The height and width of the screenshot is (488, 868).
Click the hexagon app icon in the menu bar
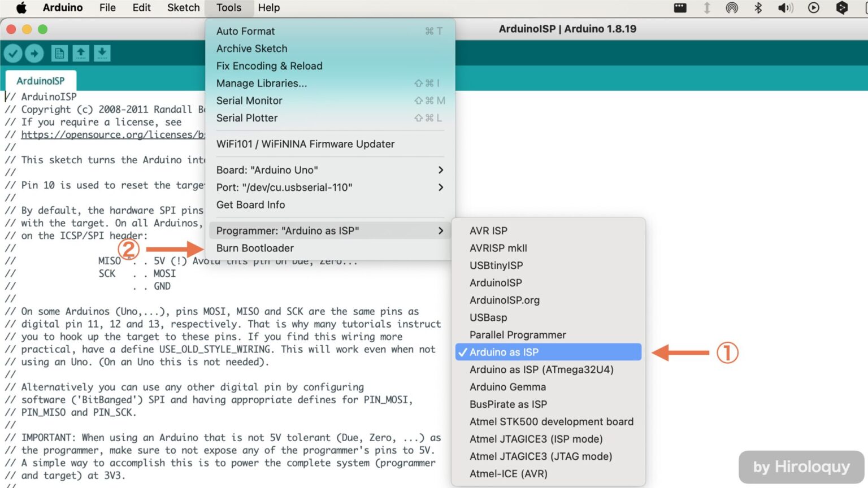pos(842,8)
